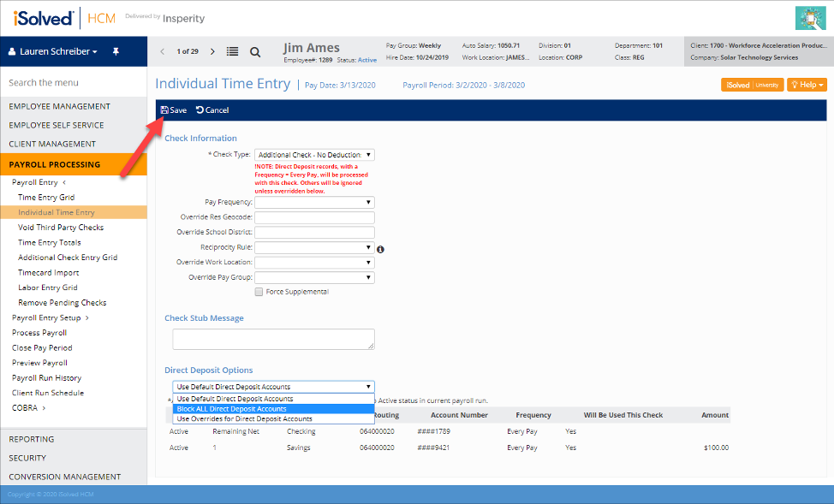
Task: Go to next employee record
Action: [x=212, y=51]
